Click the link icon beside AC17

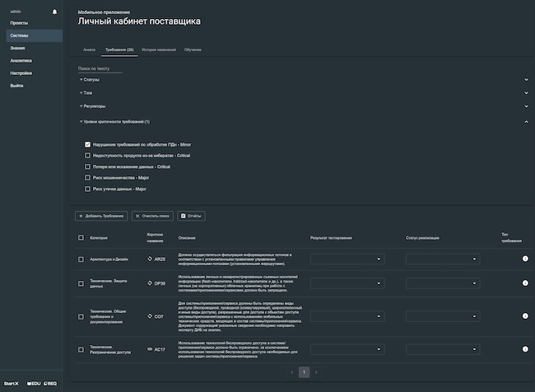(150, 349)
